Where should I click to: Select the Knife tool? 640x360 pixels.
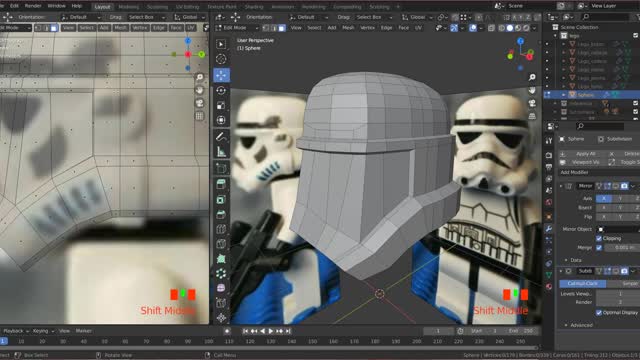221,244
